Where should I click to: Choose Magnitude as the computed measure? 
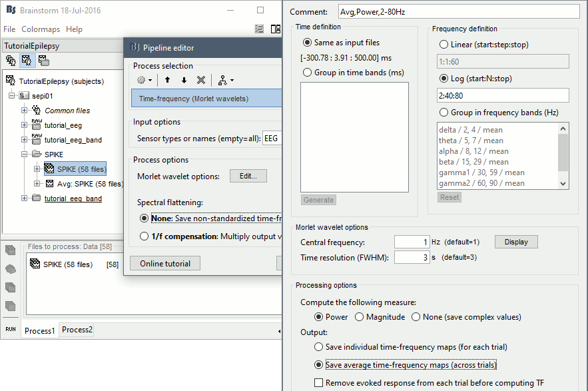[x=359, y=317]
